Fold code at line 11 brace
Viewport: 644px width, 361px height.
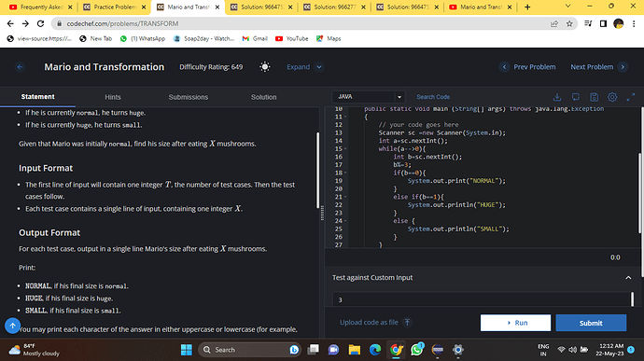click(x=346, y=117)
